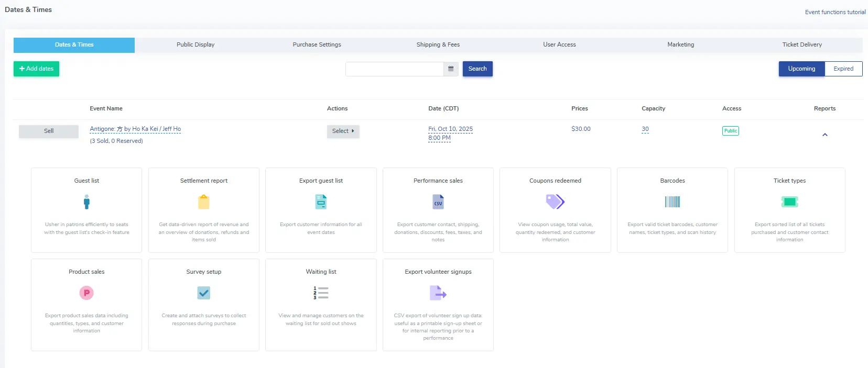The width and height of the screenshot is (868, 368).
Task: Click the Product sales card title
Action: [86, 272]
